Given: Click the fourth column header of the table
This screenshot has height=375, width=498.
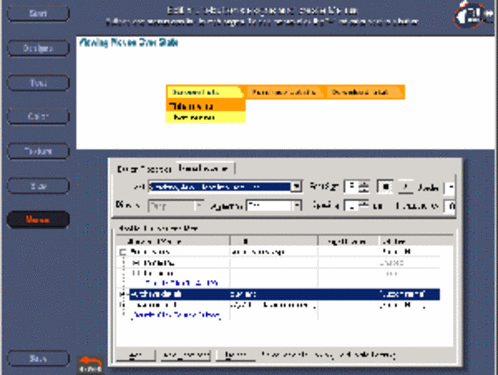Looking at the screenshot, I should [x=416, y=241].
